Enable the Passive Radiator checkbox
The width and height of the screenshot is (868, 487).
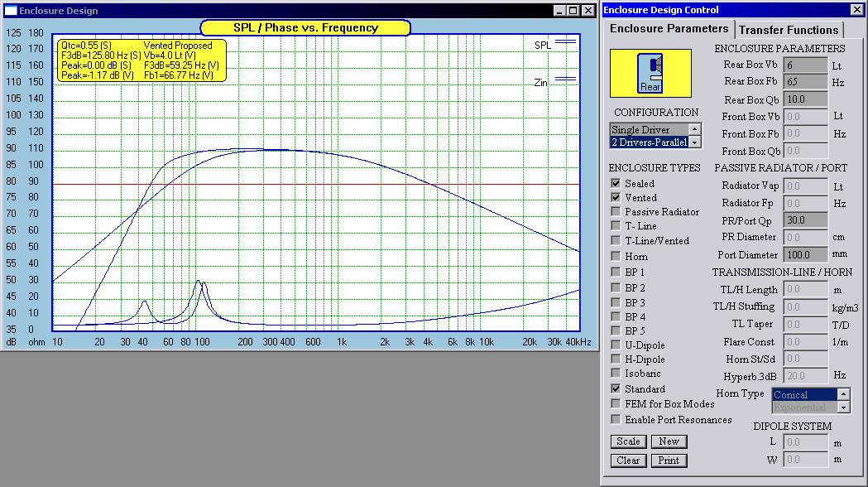click(x=616, y=211)
